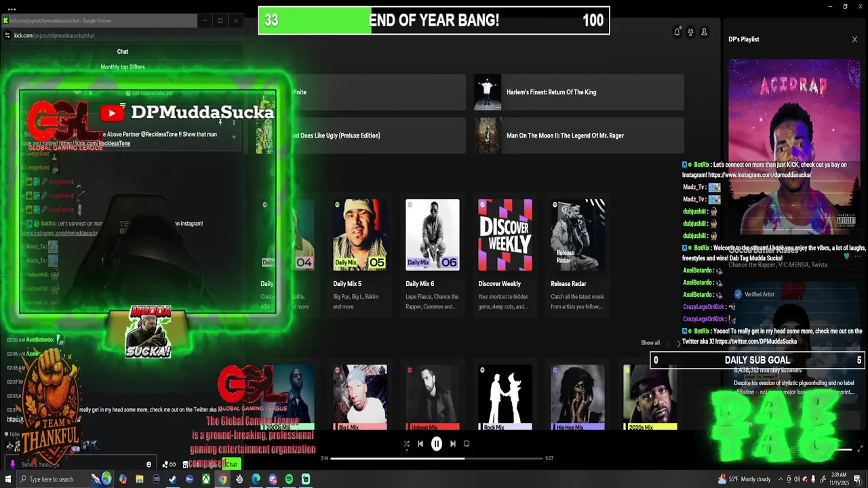Open the Windows Start menu
Viewport: 868px width, 488px height.
point(9,479)
